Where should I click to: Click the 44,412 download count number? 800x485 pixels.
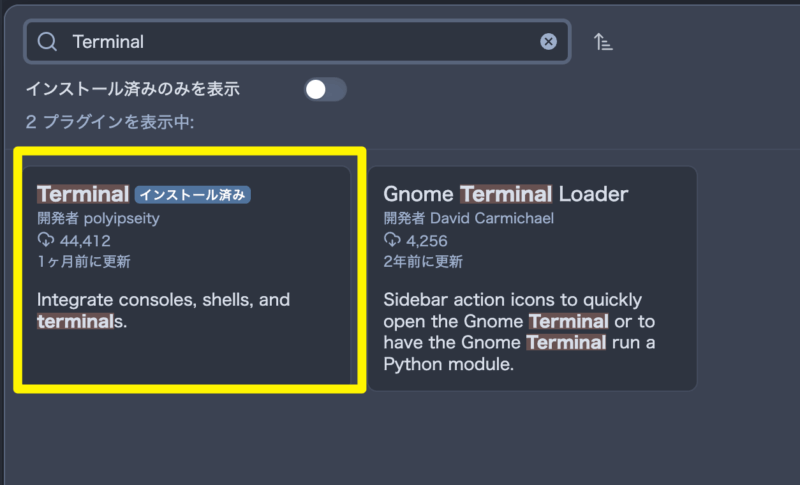85,241
